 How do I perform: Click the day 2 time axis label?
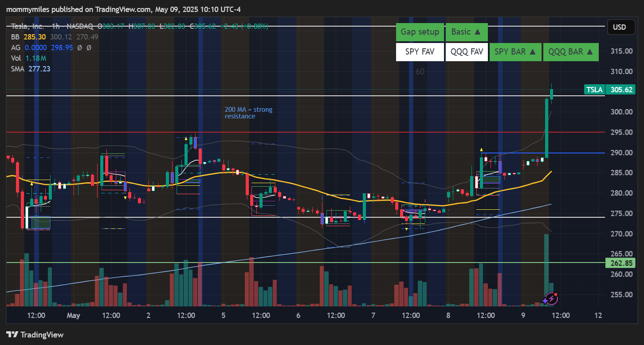click(x=148, y=316)
